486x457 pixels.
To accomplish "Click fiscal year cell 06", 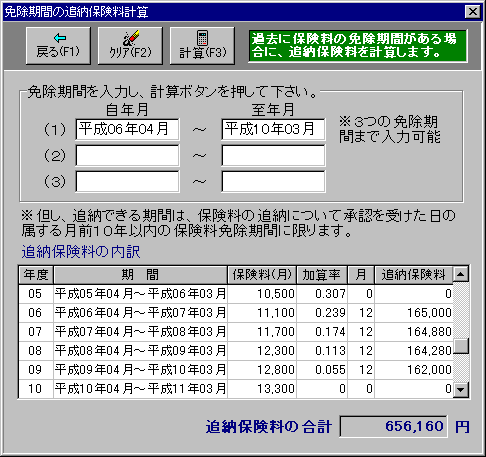I will [x=36, y=313].
